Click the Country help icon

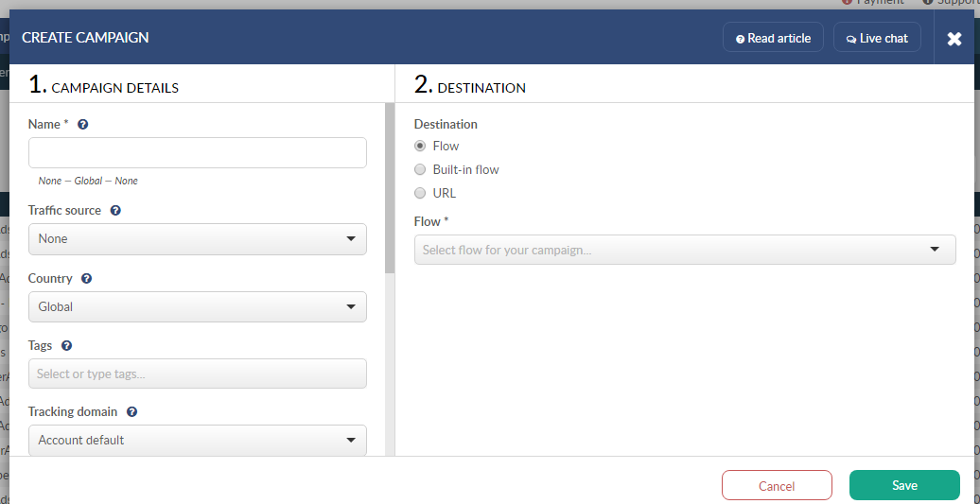click(x=86, y=279)
